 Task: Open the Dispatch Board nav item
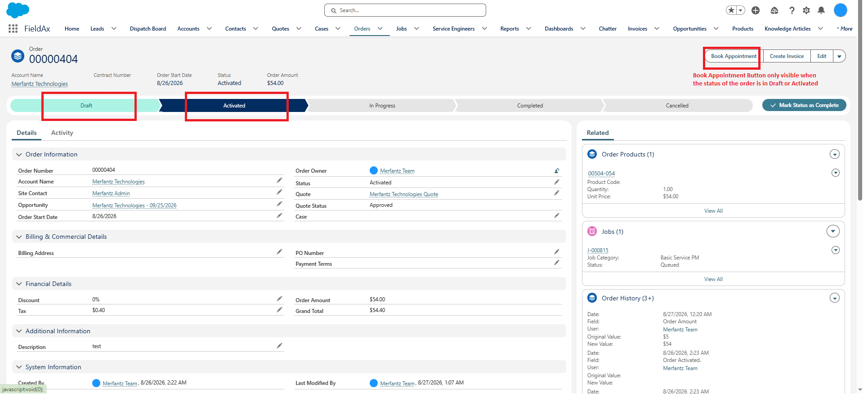(148, 29)
